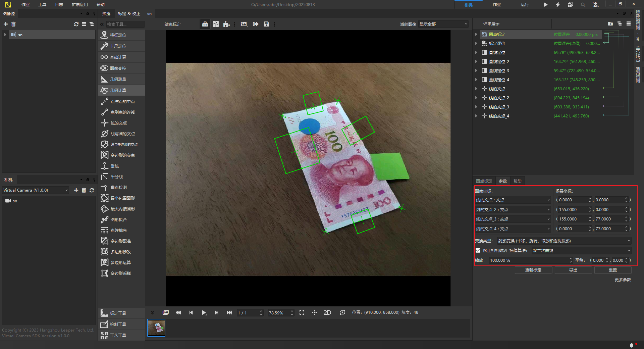The width and height of the screenshot is (644, 349).
Task: Click the fit-to-screen icon beside zoom percentage
Action: coord(302,312)
